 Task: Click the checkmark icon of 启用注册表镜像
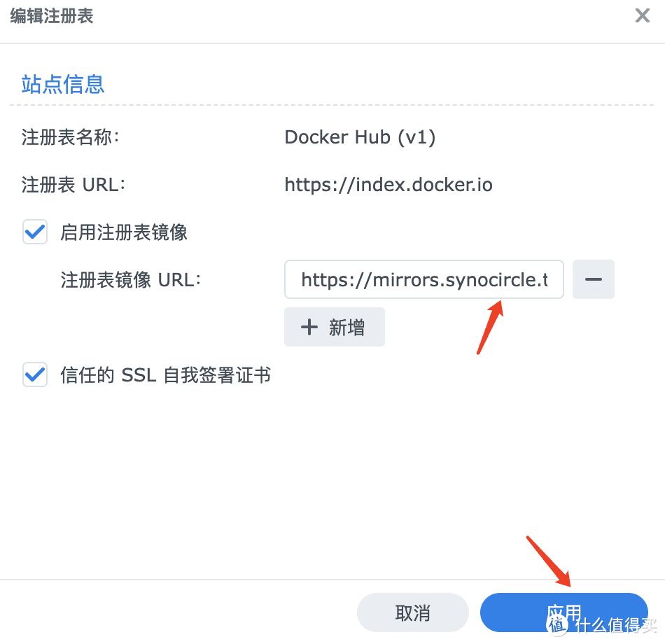point(35,232)
